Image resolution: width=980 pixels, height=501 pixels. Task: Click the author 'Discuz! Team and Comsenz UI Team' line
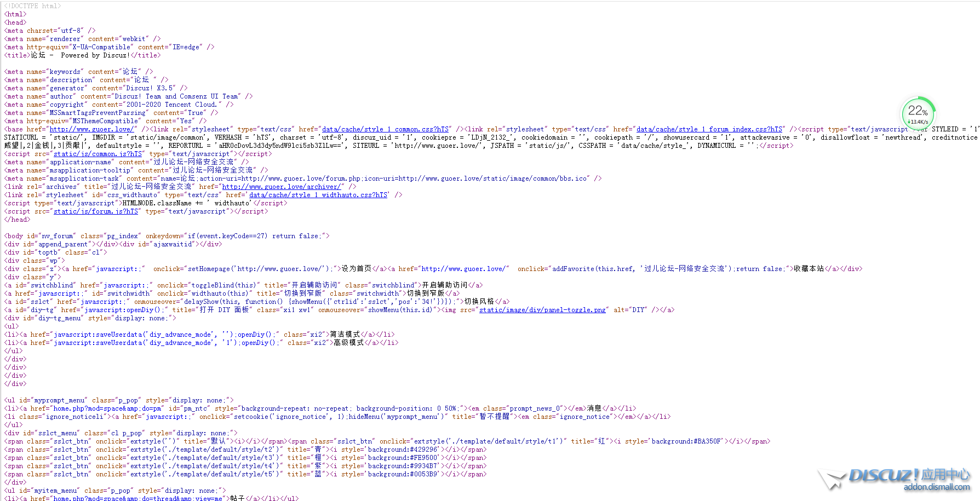point(129,96)
